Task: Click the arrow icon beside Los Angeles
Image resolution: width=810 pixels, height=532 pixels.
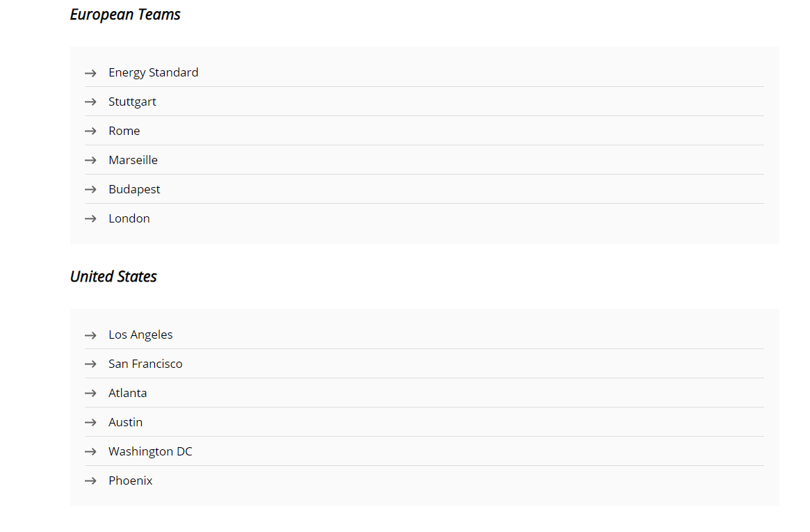Action: 90,336
